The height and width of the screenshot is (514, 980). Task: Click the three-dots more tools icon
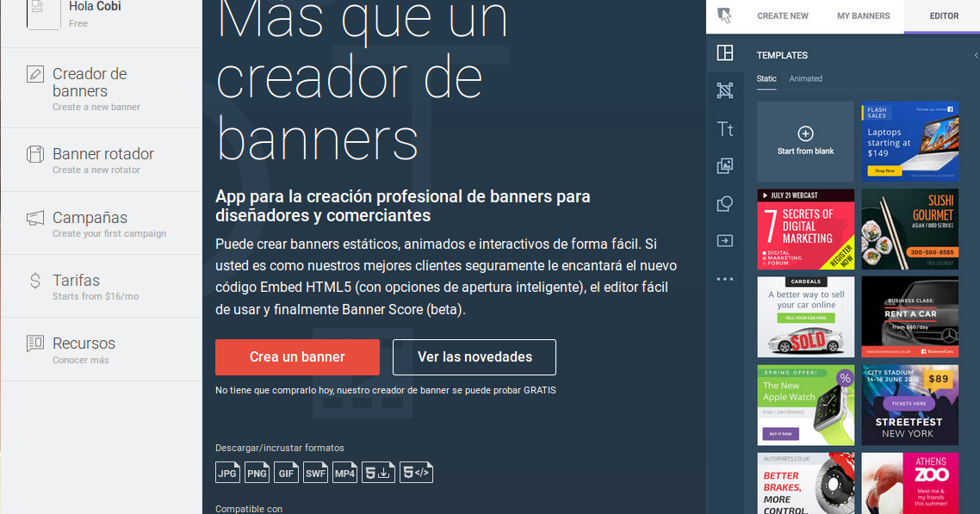point(724,278)
